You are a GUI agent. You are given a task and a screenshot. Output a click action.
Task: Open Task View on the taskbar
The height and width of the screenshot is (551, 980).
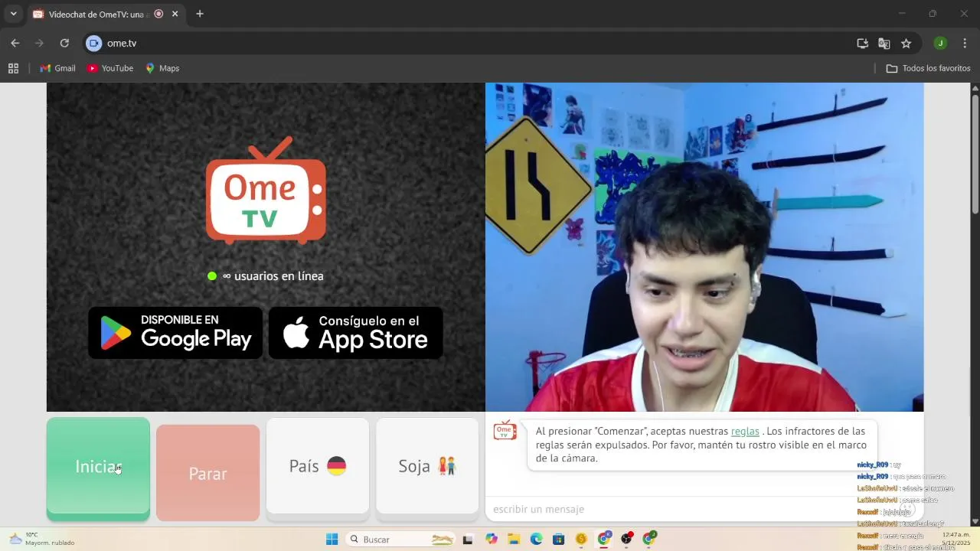pyautogui.click(x=468, y=540)
